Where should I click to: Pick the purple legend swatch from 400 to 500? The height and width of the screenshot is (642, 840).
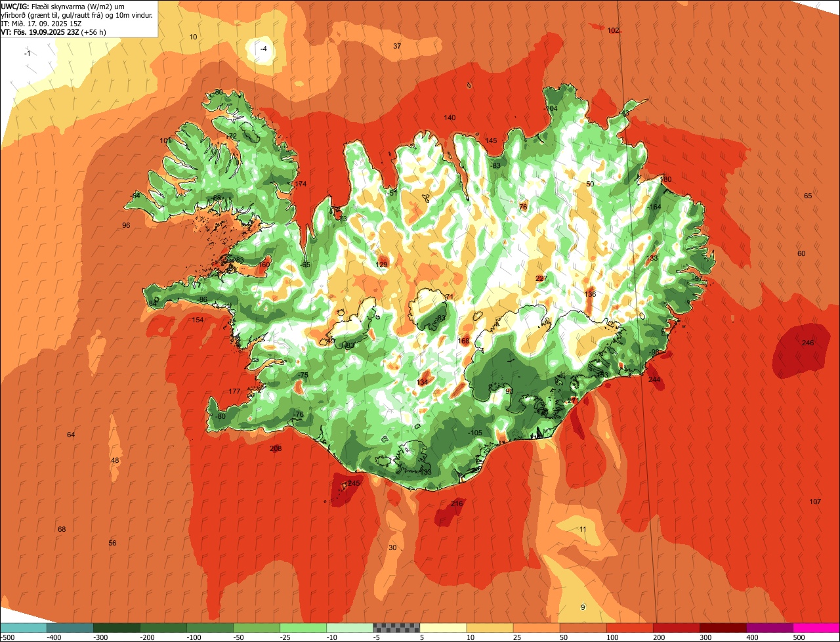[x=769, y=628]
